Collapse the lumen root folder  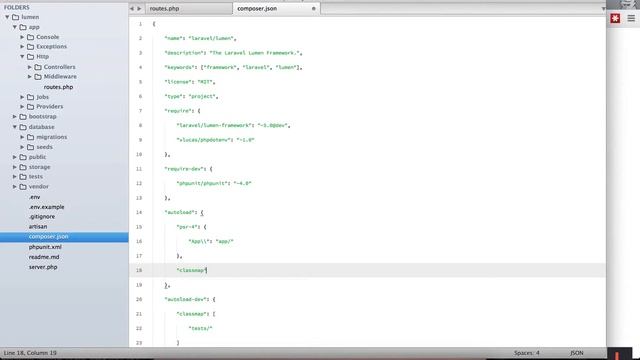(7, 17)
